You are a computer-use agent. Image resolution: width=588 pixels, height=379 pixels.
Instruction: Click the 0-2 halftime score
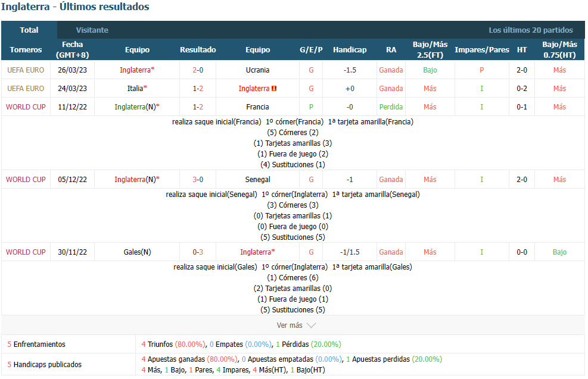(x=522, y=89)
